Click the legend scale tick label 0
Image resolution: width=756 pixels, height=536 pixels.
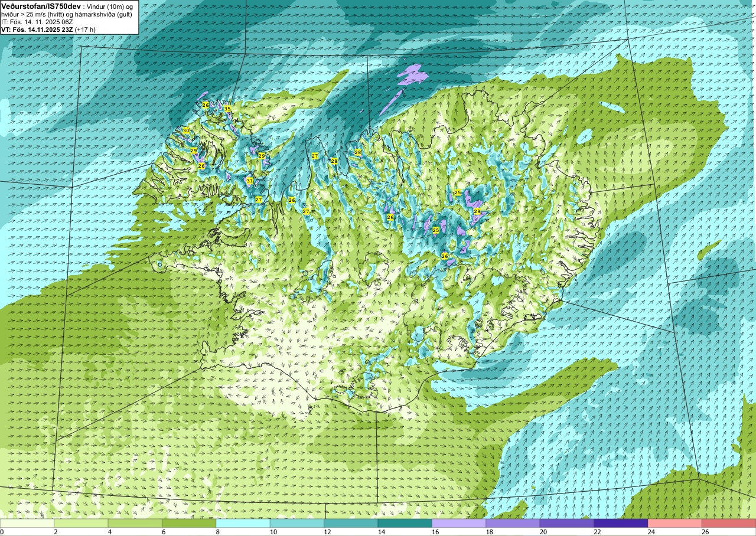[2, 532]
